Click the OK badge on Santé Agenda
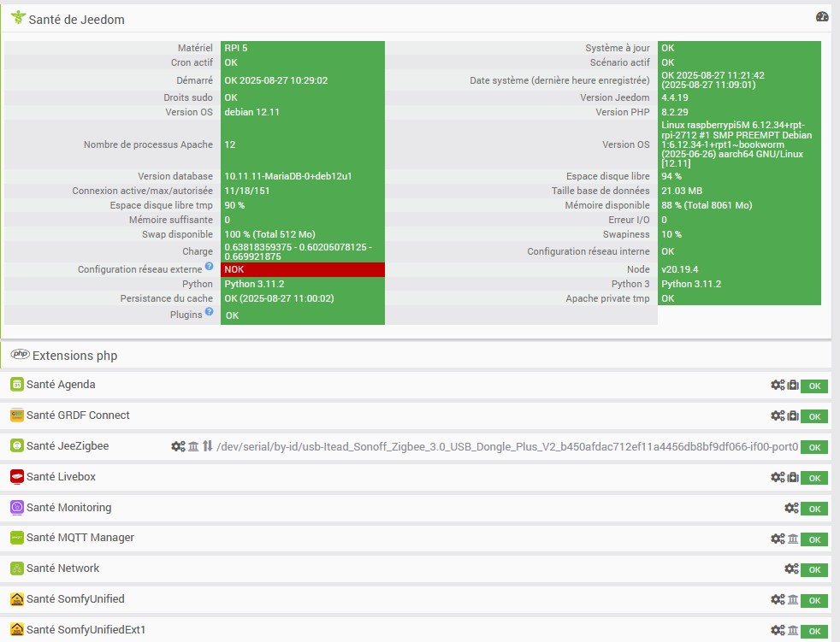Image resolution: width=840 pixels, height=642 pixels. coord(814,386)
